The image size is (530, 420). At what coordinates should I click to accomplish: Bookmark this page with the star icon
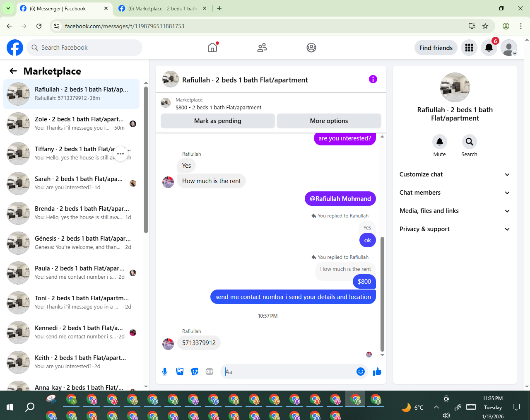pos(485,26)
